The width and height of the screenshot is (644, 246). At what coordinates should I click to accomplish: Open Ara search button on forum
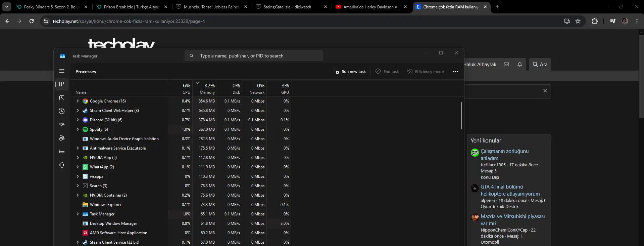tap(540, 64)
